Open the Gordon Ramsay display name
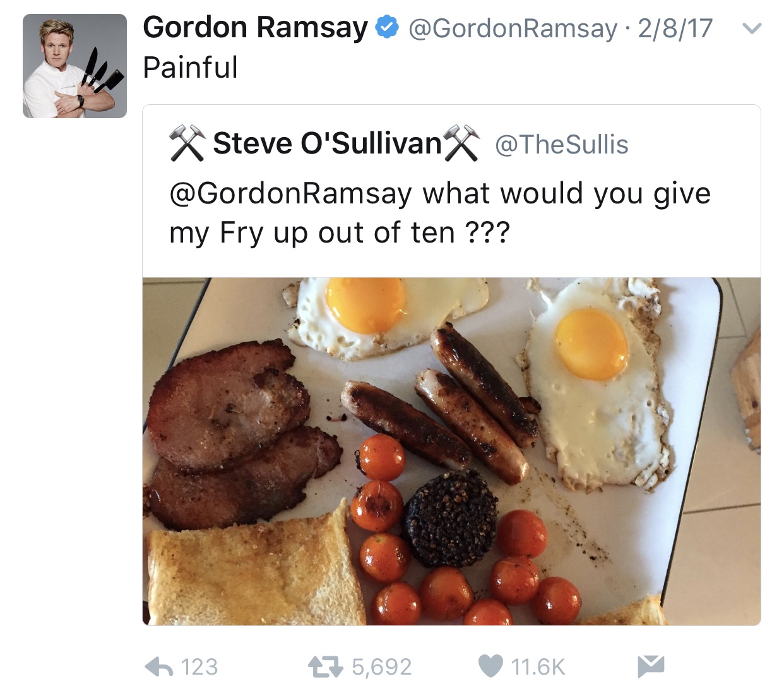The height and width of the screenshot is (698, 784). coord(255,28)
